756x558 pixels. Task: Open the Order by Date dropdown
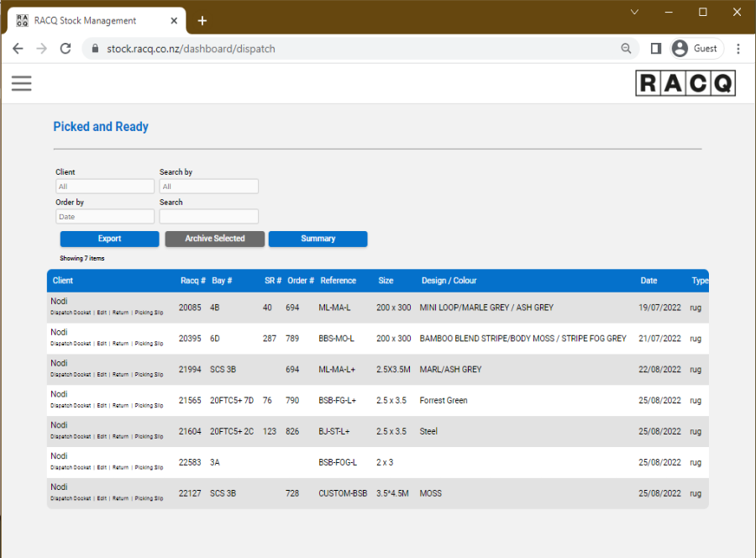tap(105, 217)
